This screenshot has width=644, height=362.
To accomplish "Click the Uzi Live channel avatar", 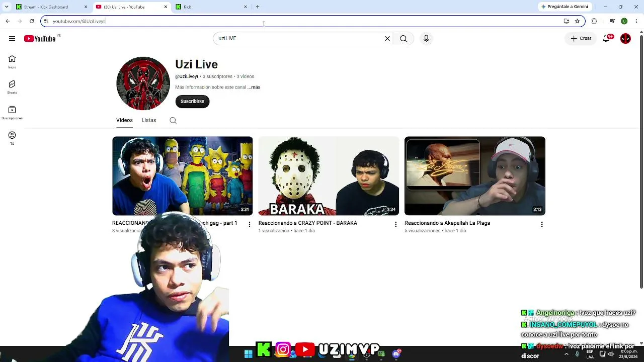I will click(x=143, y=83).
